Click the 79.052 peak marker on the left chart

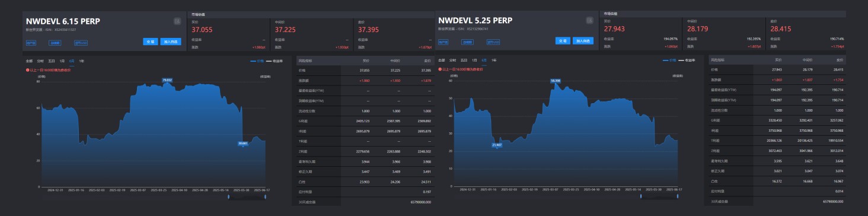click(167, 80)
